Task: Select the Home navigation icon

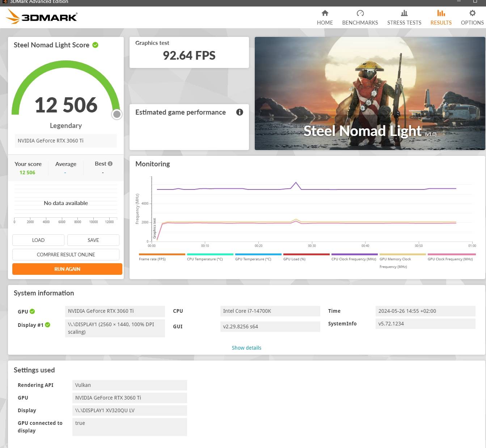Action: click(325, 13)
